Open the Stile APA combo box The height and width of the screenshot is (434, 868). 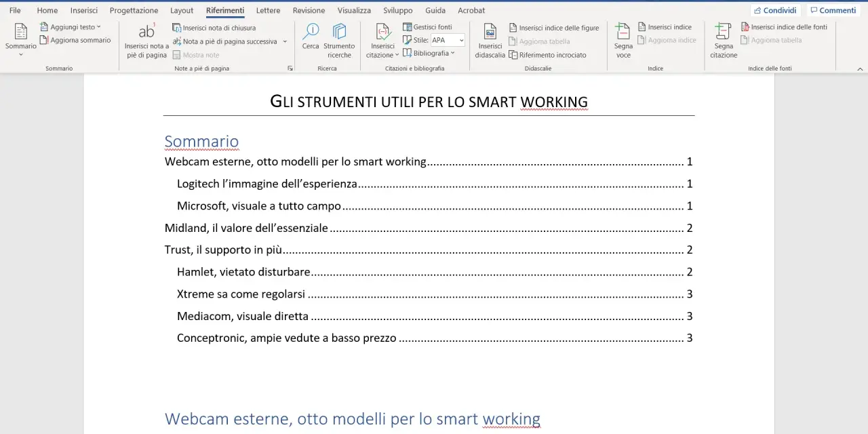pyautogui.click(x=448, y=40)
